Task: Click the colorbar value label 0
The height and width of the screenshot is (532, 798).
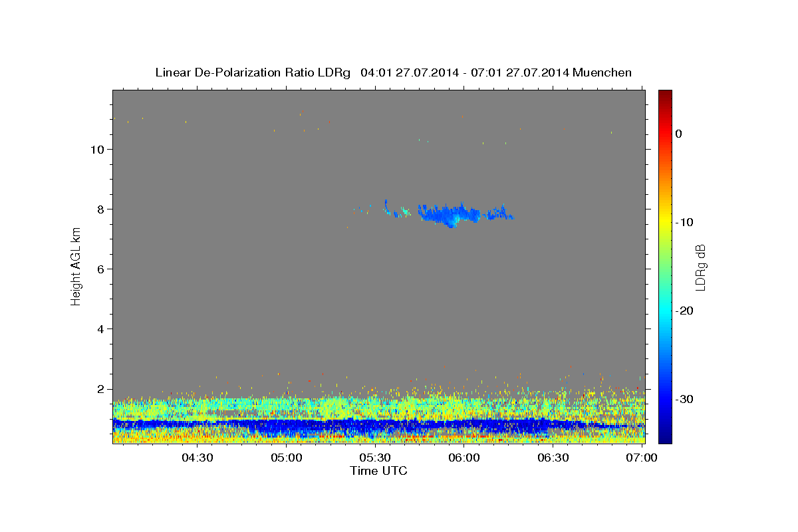Action: (679, 134)
